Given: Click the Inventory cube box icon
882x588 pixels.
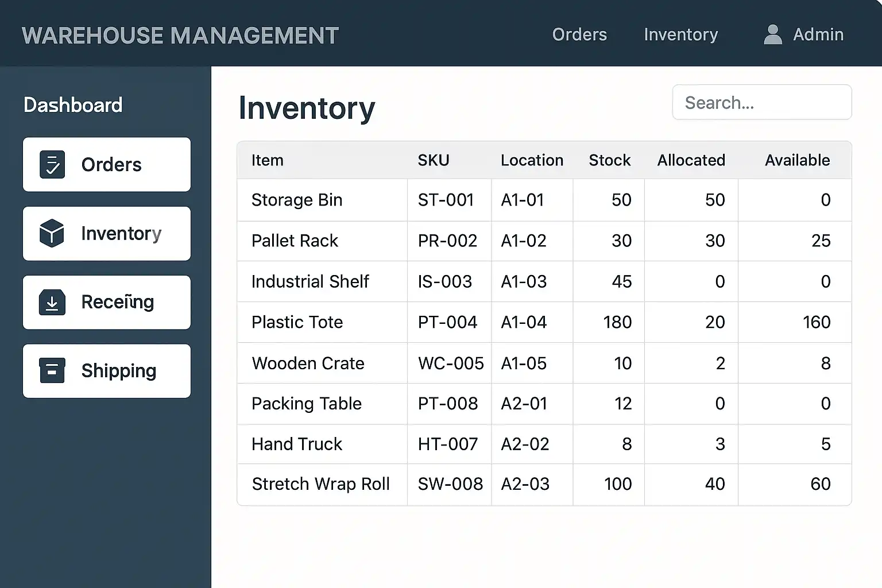Looking at the screenshot, I should [x=52, y=233].
